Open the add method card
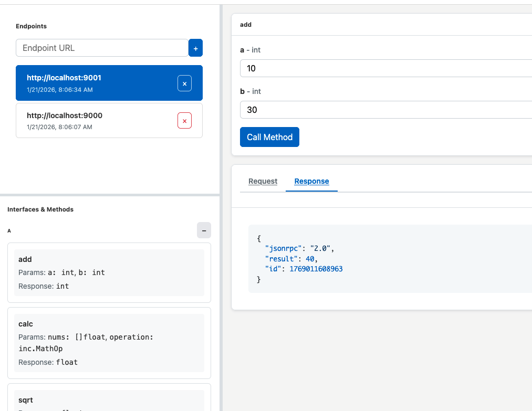 tap(109, 272)
